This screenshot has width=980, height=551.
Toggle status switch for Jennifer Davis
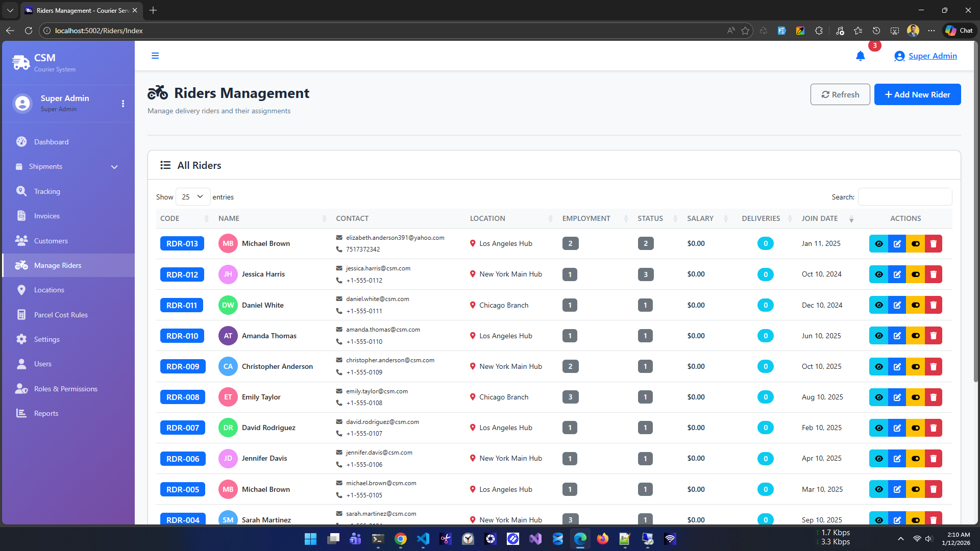[x=915, y=459]
